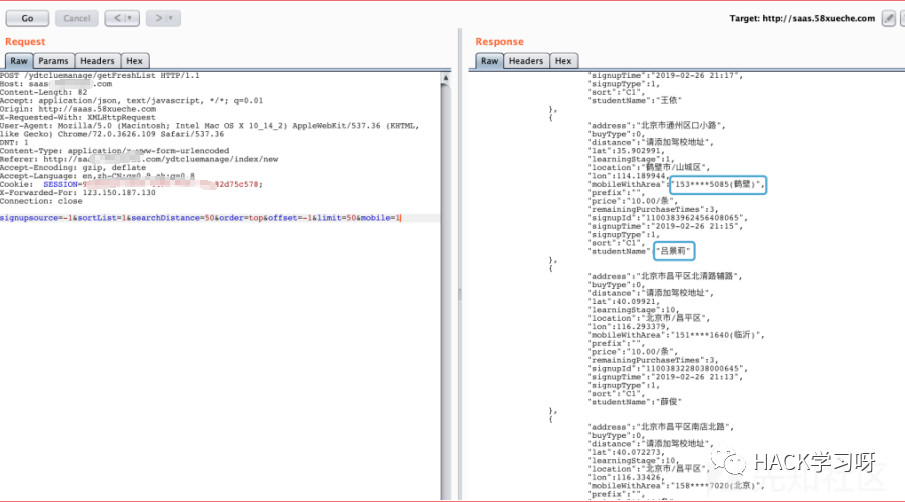This screenshot has height=502, width=905.
Task: Open the Response Raw tab
Action: coord(489,61)
